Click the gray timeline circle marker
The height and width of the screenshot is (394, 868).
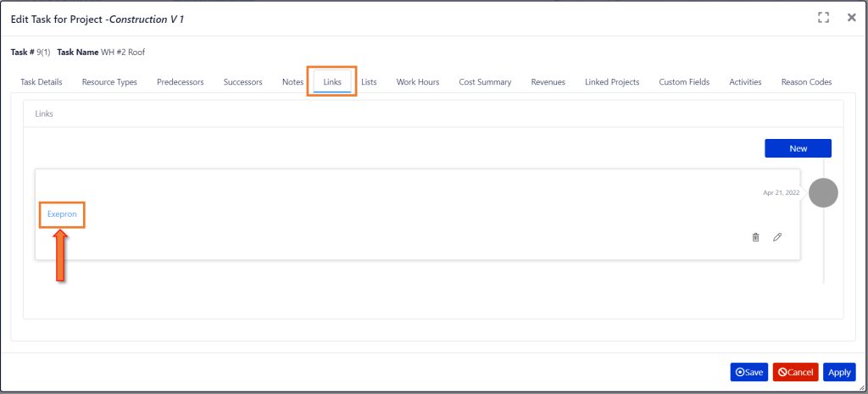click(x=823, y=193)
